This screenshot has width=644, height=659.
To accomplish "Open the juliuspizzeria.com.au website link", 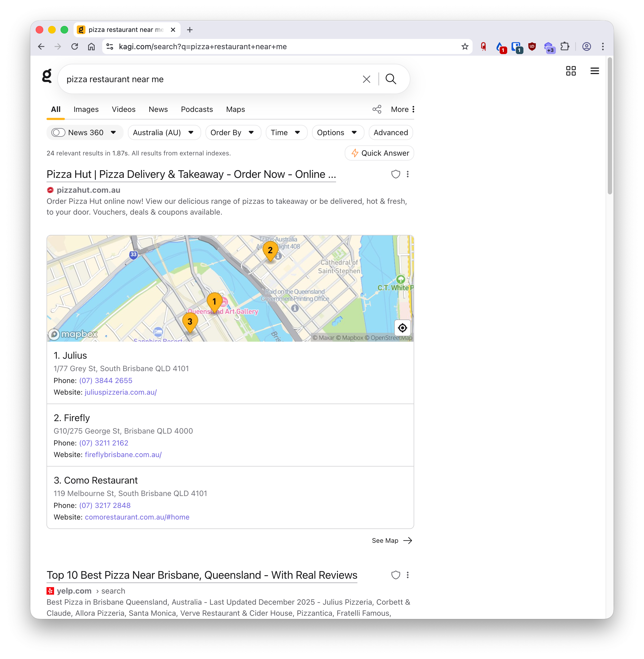I will pos(120,392).
